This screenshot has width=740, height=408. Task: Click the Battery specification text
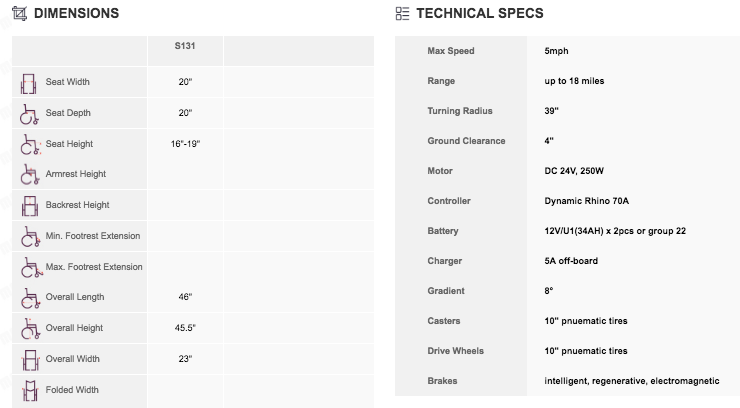615,231
